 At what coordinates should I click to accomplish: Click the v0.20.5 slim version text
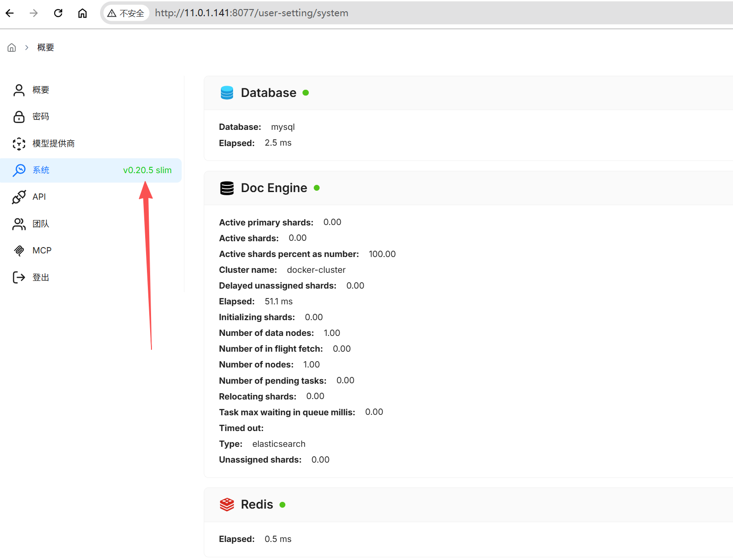147,170
